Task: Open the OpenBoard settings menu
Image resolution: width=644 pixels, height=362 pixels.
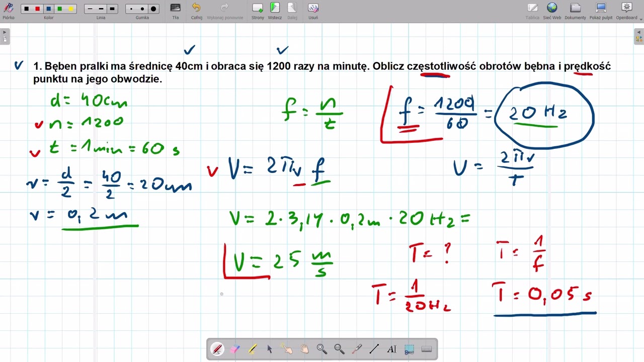Action: click(626, 10)
